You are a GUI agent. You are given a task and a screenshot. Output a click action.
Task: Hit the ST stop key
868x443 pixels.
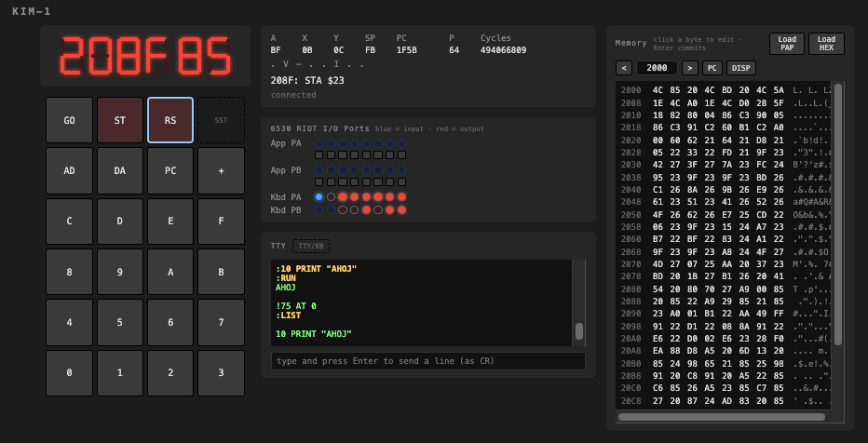click(x=120, y=120)
